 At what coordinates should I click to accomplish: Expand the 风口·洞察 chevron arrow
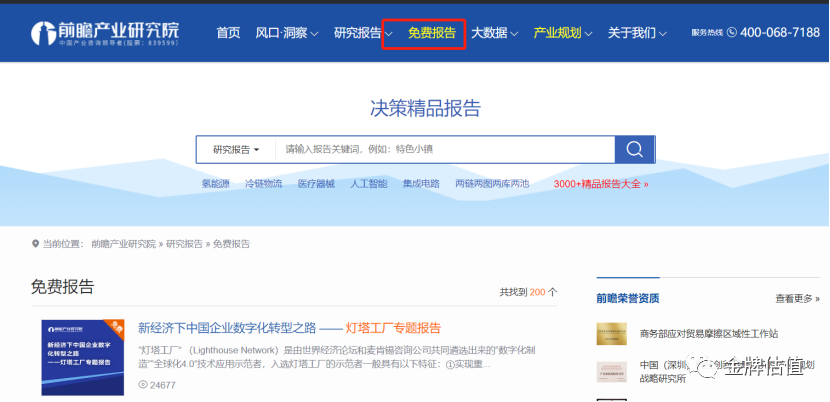[314, 34]
